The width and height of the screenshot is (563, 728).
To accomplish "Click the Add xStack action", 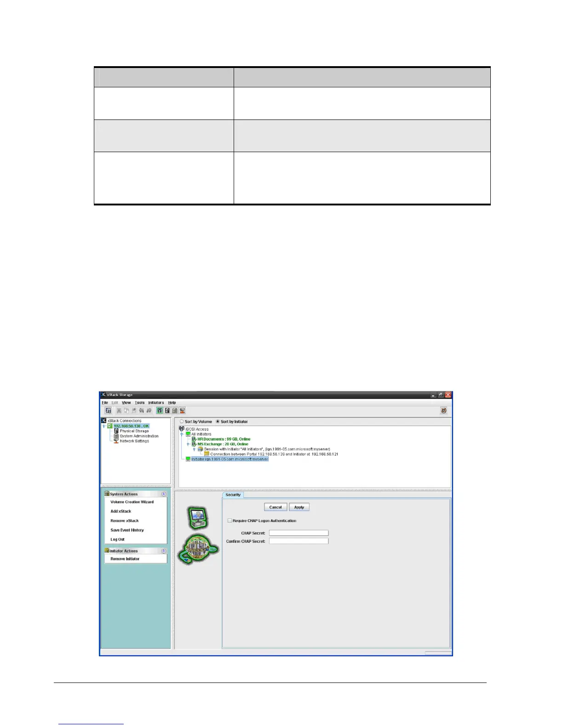I will 121,511.
